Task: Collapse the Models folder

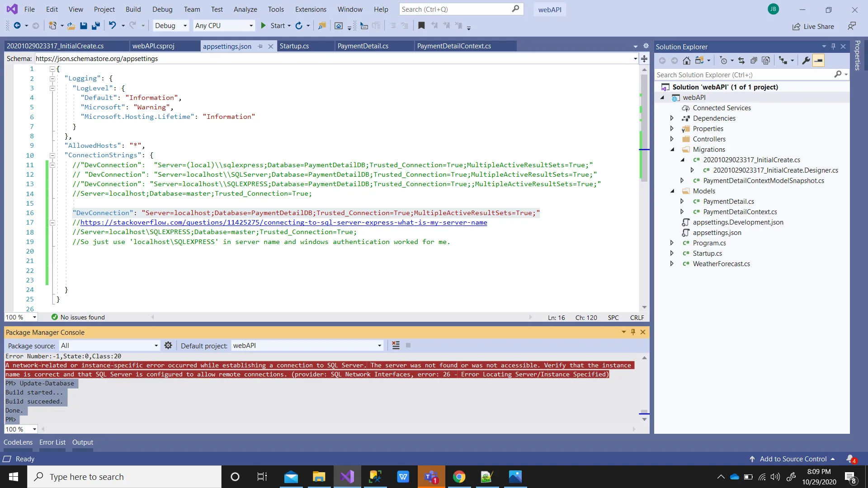Action: tap(672, 191)
